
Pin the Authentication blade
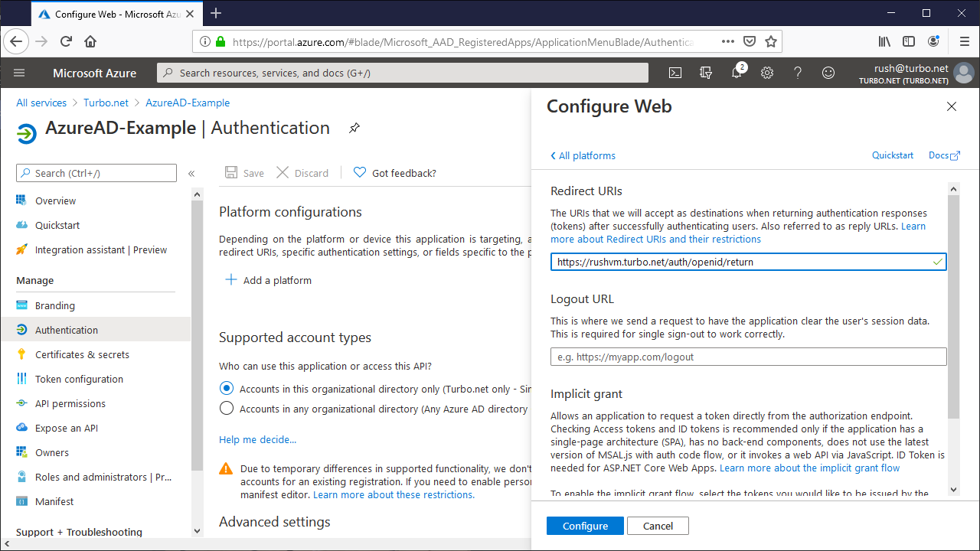[354, 128]
